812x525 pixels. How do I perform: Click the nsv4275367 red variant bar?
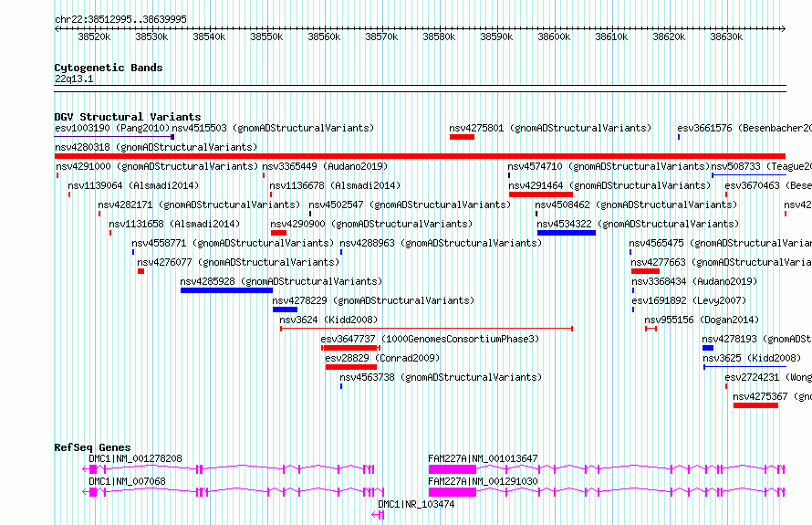point(756,405)
